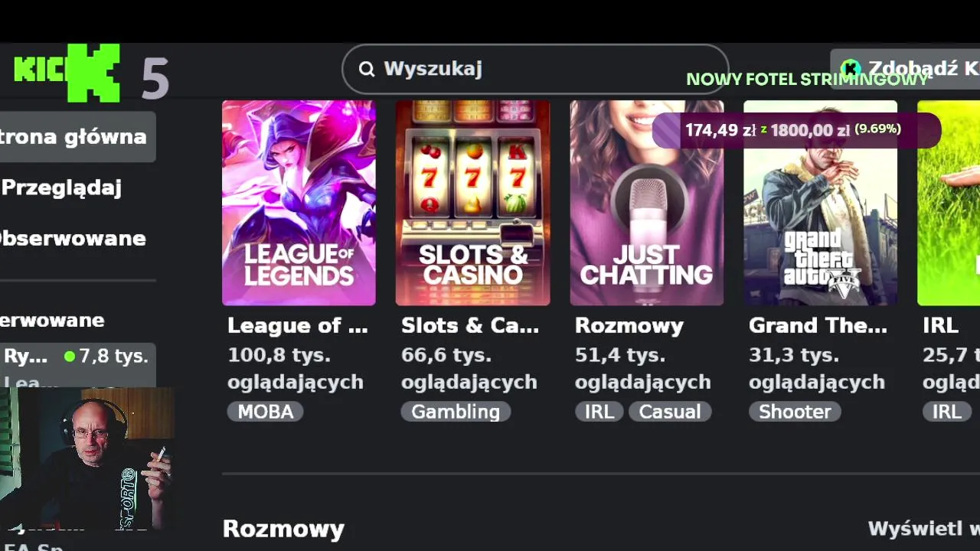The height and width of the screenshot is (551, 980).
Task: Focus the Wyszukaj search field
Action: pyautogui.click(x=535, y=69)
